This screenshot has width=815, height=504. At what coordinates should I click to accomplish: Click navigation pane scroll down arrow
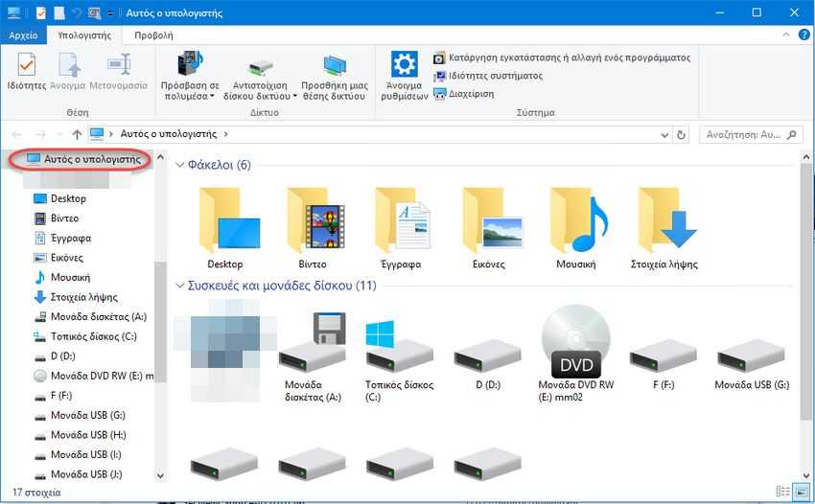pyautogui.click(x=161, y=475)
